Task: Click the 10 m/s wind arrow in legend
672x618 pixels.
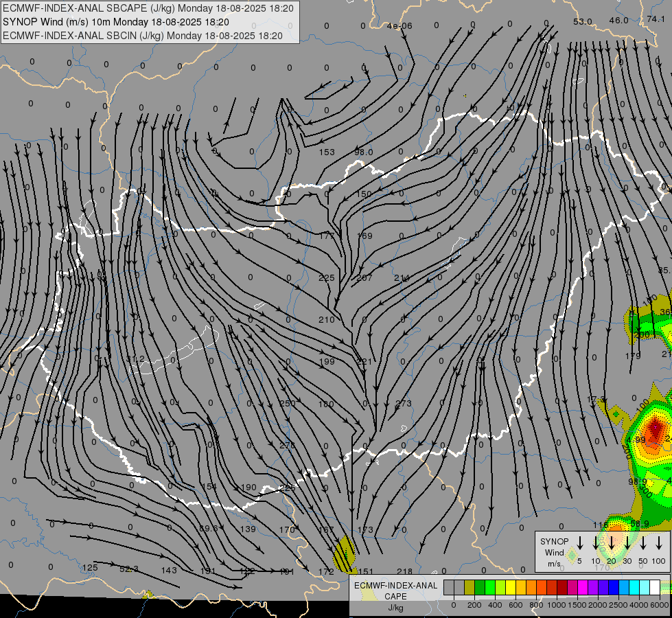Action: 596,542
